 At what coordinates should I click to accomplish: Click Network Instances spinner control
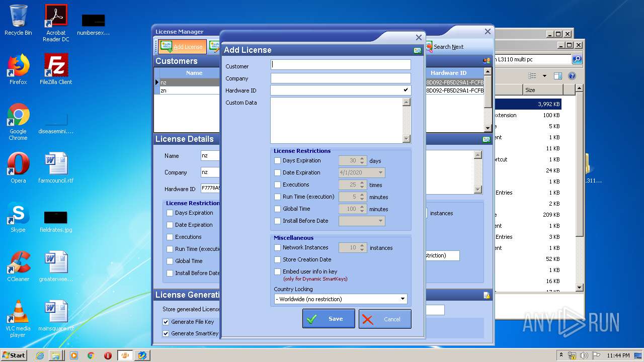click(x=362, y=248)
